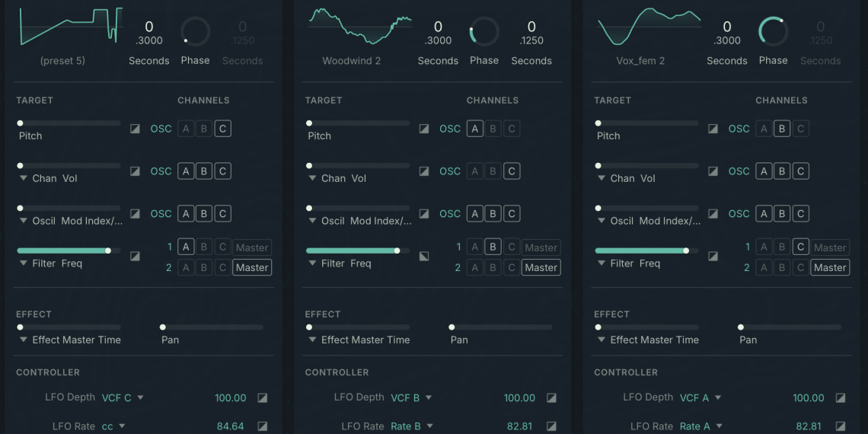Open the Chan Vol target dropdown in the preset 5 panel

pyautogui.click(x=24, y=178)
